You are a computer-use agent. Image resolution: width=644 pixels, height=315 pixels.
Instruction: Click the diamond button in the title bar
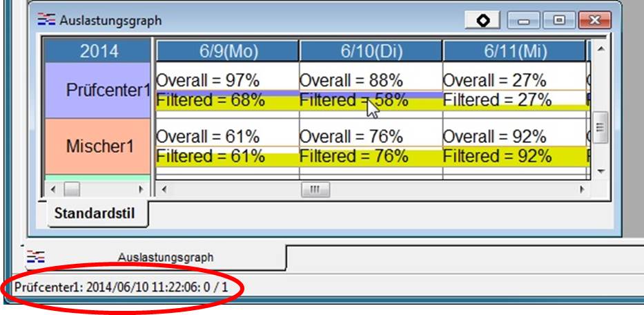(x=483, y=21)
